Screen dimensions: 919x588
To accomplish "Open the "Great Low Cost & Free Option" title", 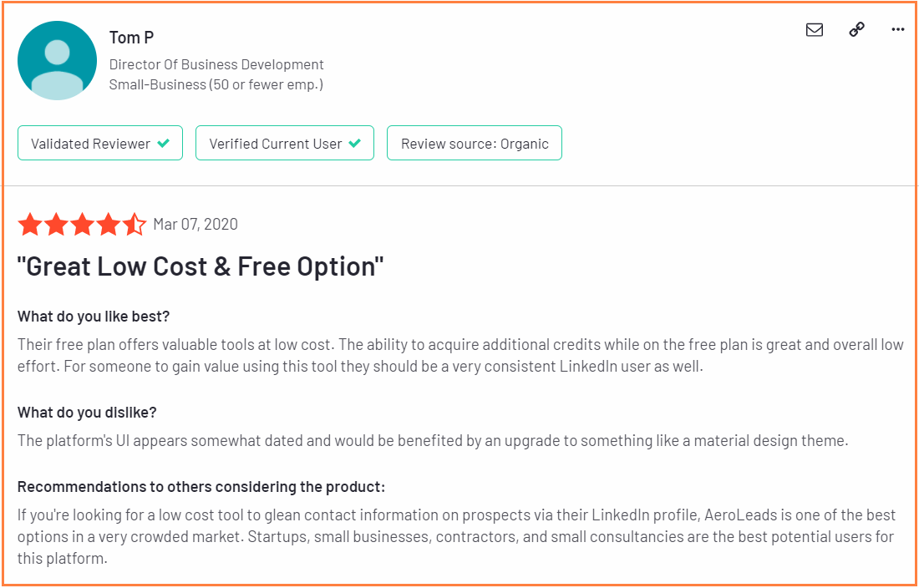I will point(201,266).
